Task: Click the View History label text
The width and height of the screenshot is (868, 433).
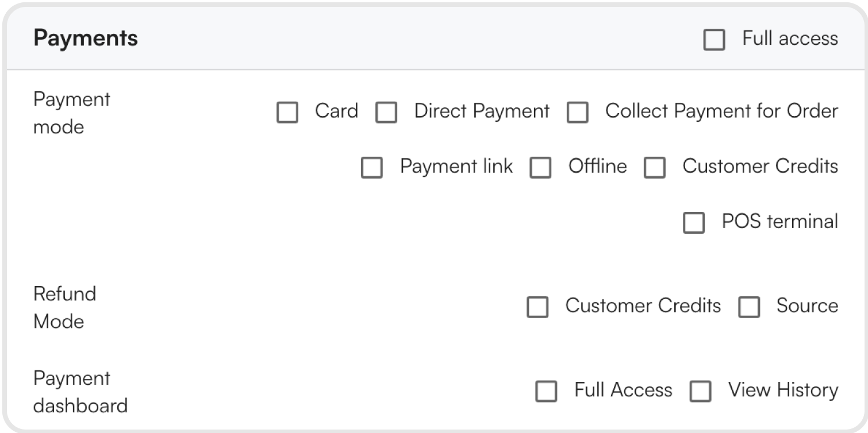Action: click(783, 390)
